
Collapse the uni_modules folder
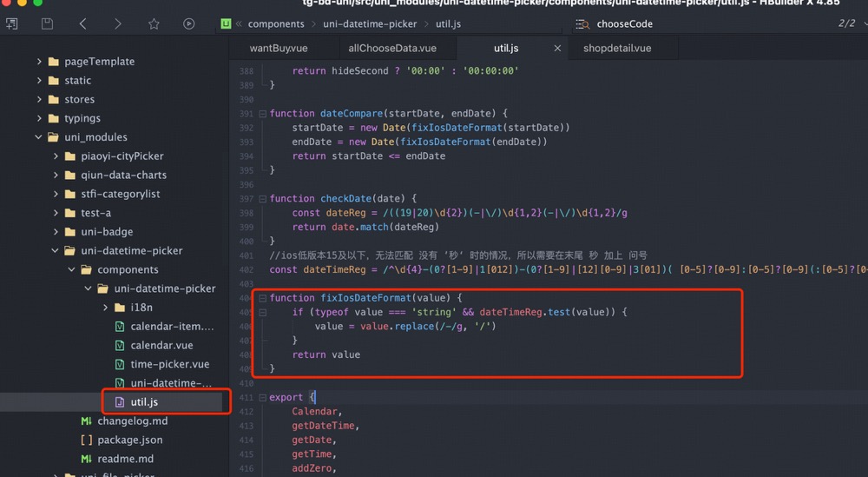point(39,137)
